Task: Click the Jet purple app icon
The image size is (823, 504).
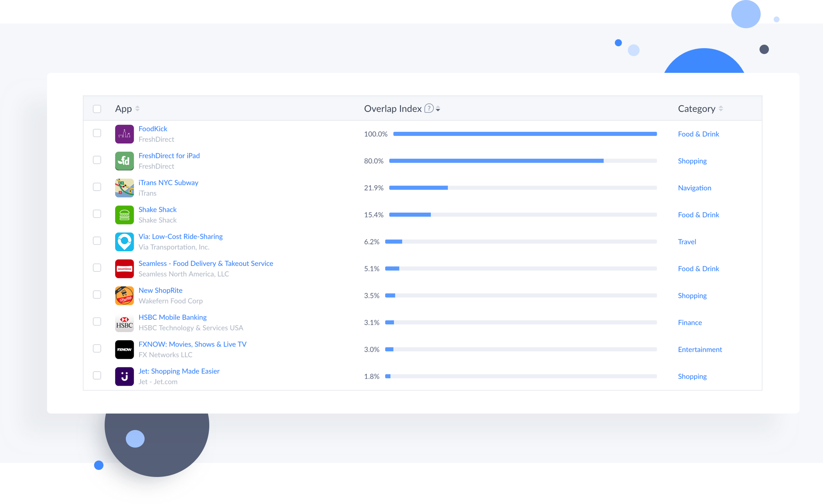Action: (x=124, y=376)
